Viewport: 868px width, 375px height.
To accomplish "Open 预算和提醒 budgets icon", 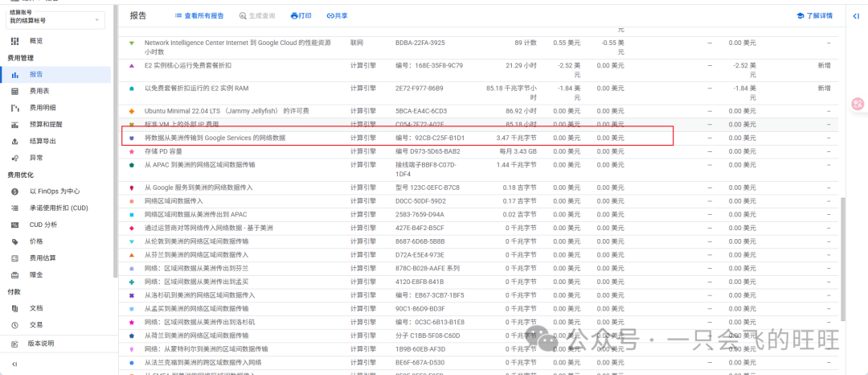I will 15,125.
